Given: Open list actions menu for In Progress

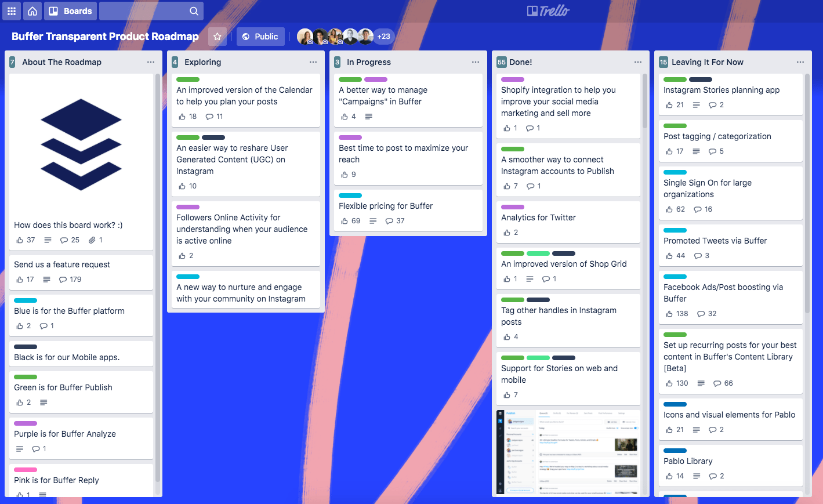Looking at the screenshot, I should [x=476, y=62].
